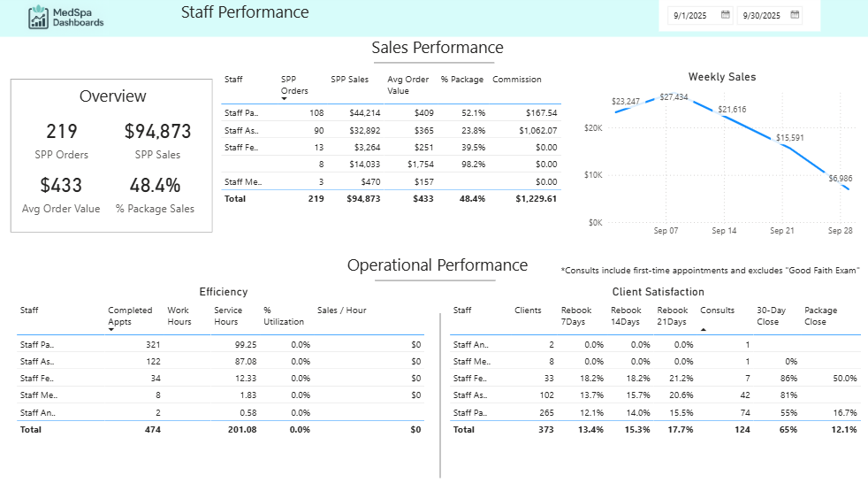The height and width of the screenshot is (483, 868).
Task: Click the 9/30/2025 end date field
Action: 762,15
